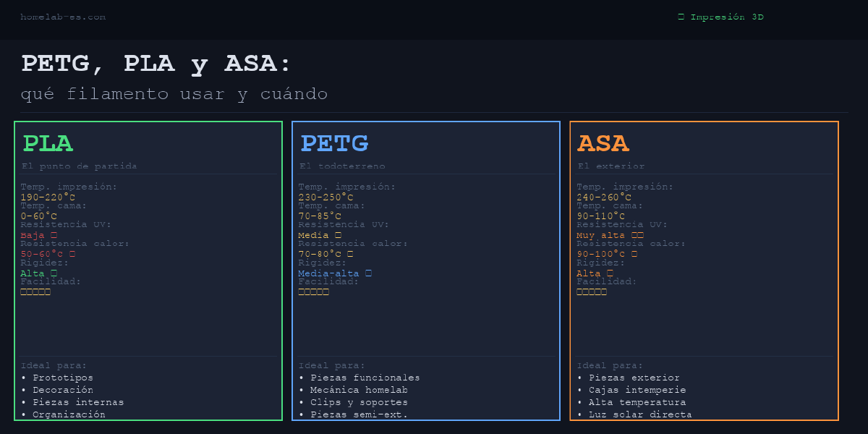Click PETG's Facilidad rating icons
This screenshot has width=868, height=434.
pos(313,292)
